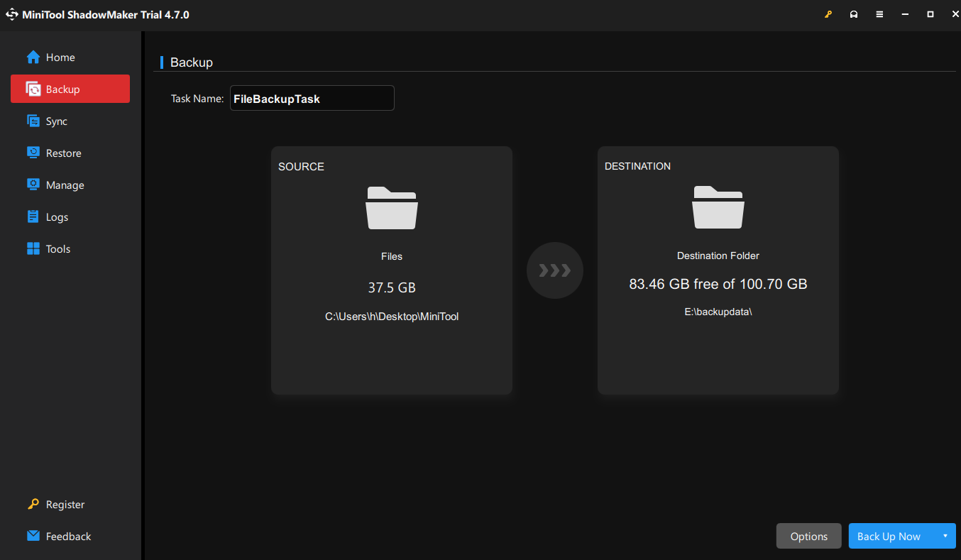Click the Options button
Screen dimensions: 961x560
[809, 537]
